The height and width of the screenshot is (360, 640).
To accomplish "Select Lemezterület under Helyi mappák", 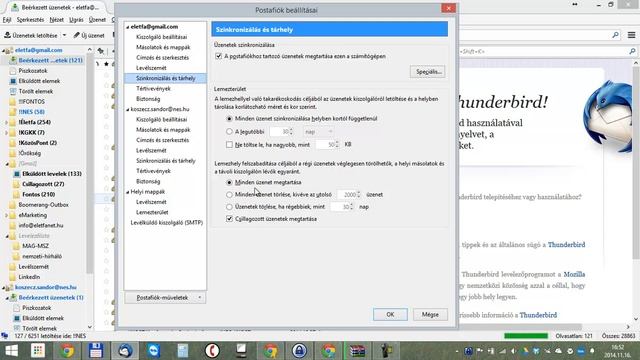I will [152, 213].
